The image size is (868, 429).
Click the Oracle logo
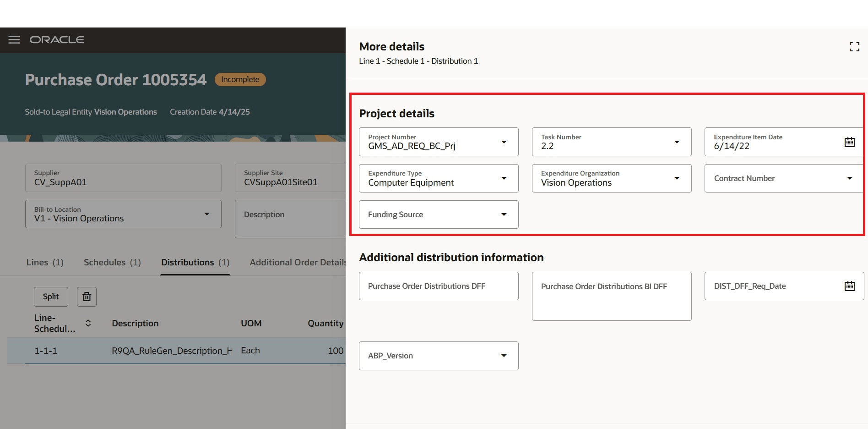(x=57, y=40)
